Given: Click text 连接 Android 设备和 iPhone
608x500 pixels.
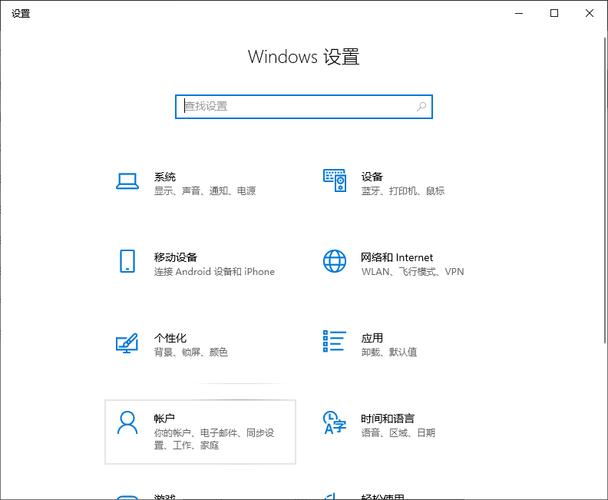Looking at the screenshot, I should [x=214, y=272].
